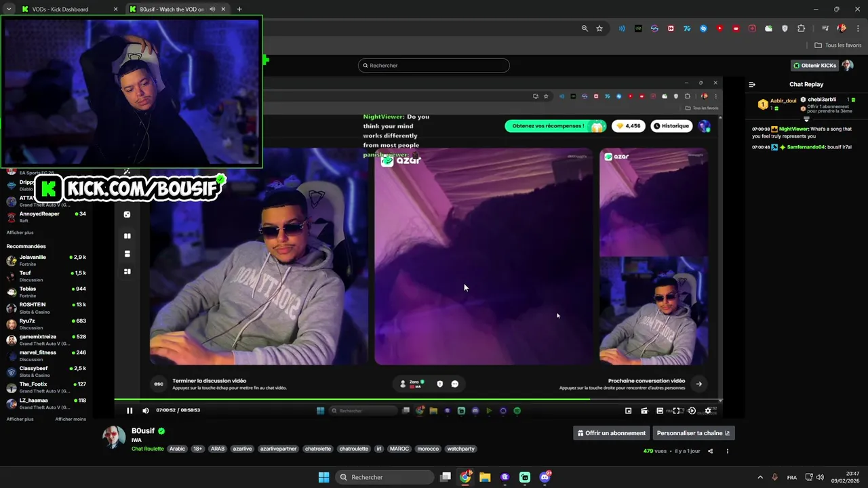This screenshot has width=868, height=488.
Task: Open a new browser tab
Action: tap(239, 9)
